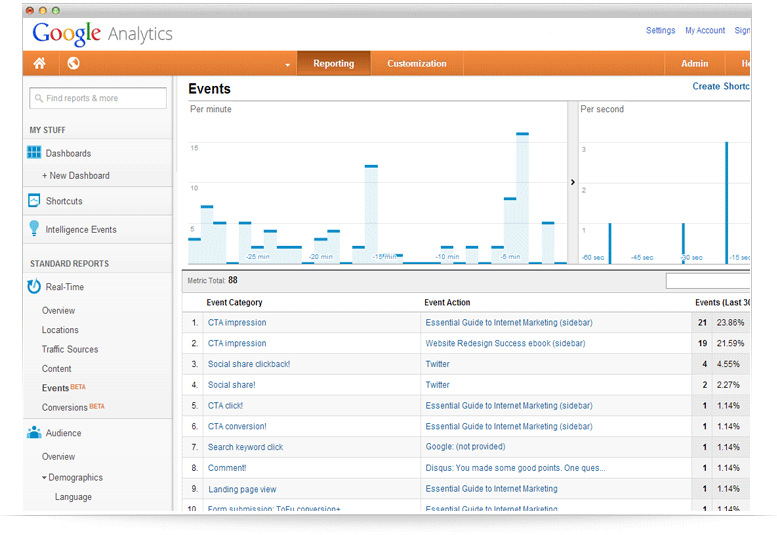The image size is (777, 535).
Task: Click the tallest bar in Per second chart
Action: pyautogui.click(x=726, y=203)
